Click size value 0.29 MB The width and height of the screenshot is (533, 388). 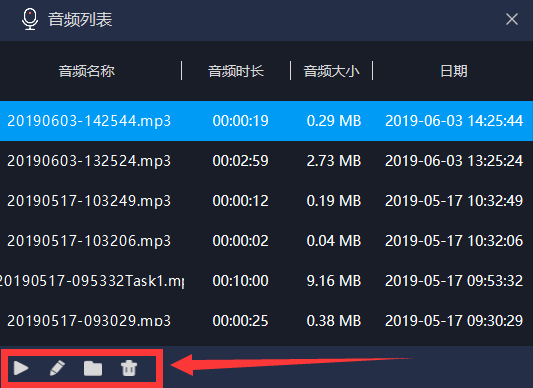coord(334,121)
